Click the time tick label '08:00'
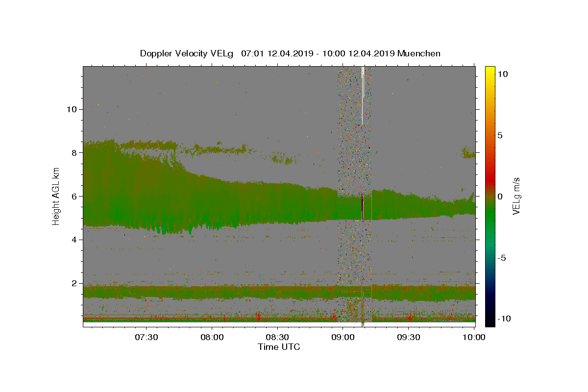This screenshot has width=588, height=392. (212, 338)
